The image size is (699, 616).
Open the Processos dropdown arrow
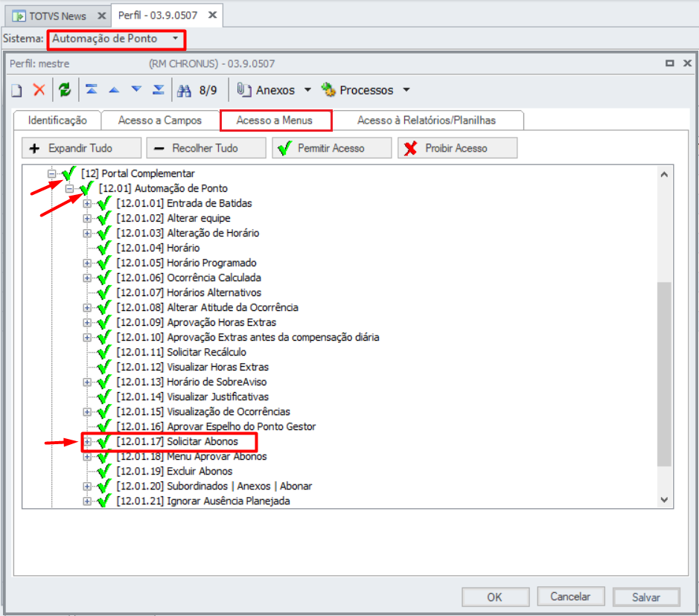click(406, 89)
